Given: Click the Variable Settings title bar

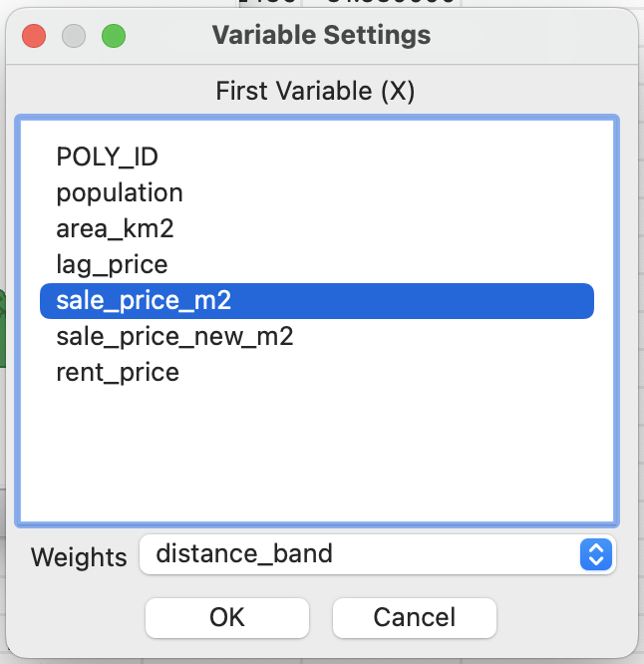Looking at the screenshot, I should pyautogui.click(x=321, y=35).
